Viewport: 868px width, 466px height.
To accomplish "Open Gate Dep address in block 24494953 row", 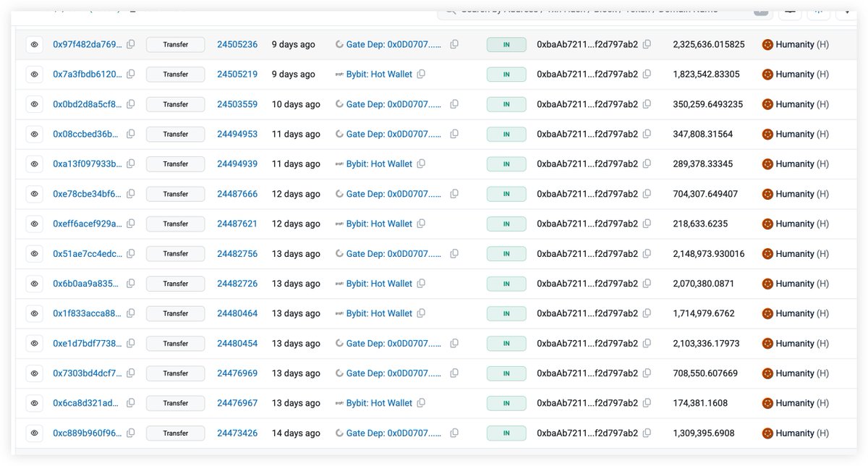I will (394, 134).
